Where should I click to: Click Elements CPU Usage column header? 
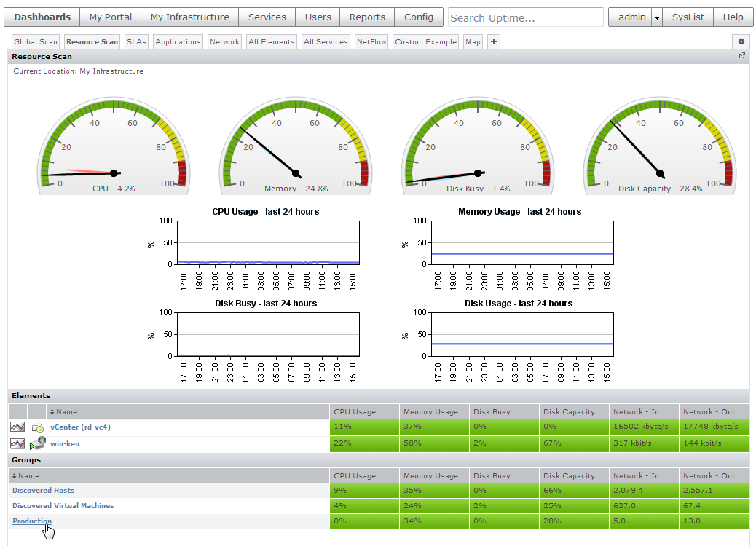pos(364,412)
